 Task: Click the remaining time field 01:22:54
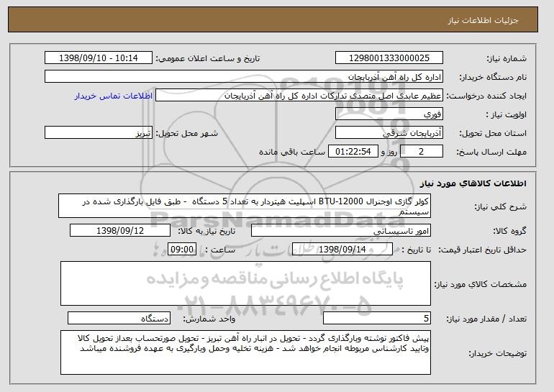point(353,152)
